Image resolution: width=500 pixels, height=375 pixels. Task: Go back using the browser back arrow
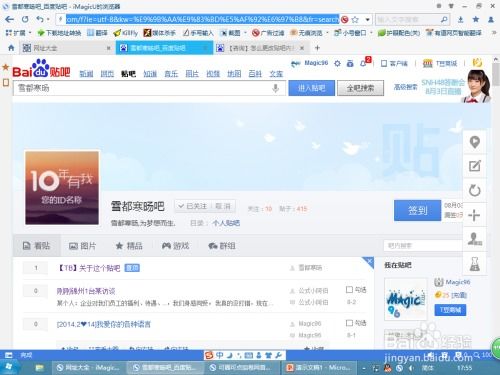coord(10,19)
